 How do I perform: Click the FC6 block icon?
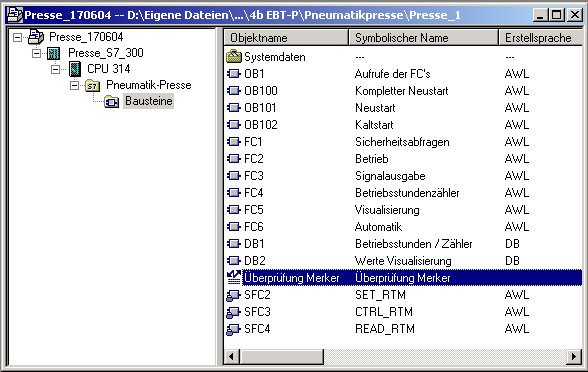point(234,226)
